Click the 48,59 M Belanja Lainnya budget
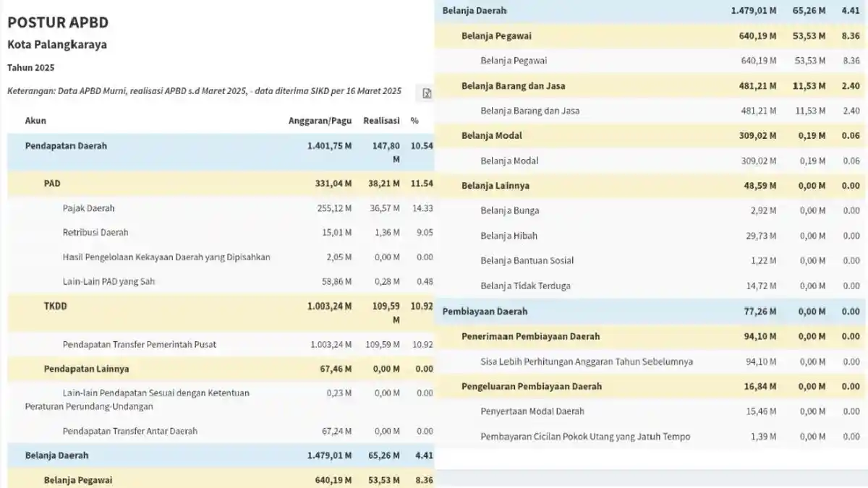Screen dimensions: 868x488 [760, 186]
